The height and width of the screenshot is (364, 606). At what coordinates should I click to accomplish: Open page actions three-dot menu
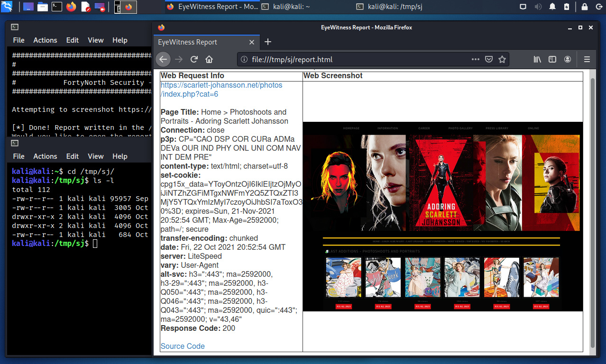(475, 59)
